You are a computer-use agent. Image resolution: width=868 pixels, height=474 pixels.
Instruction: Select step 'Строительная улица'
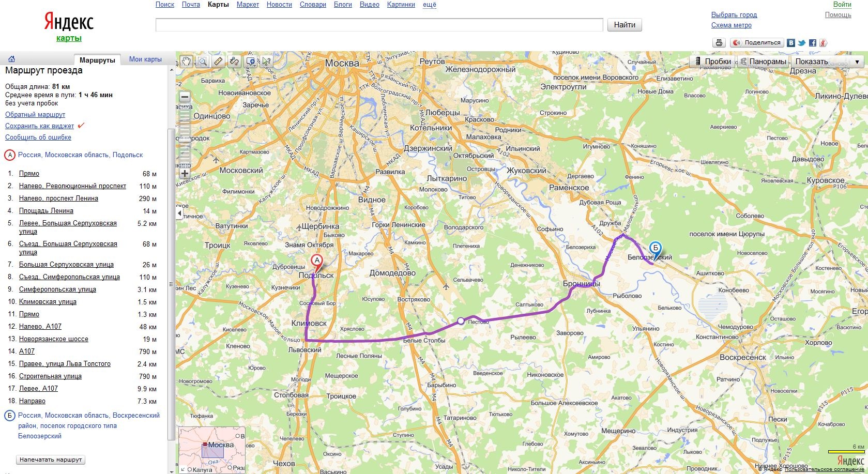[50, 376]
